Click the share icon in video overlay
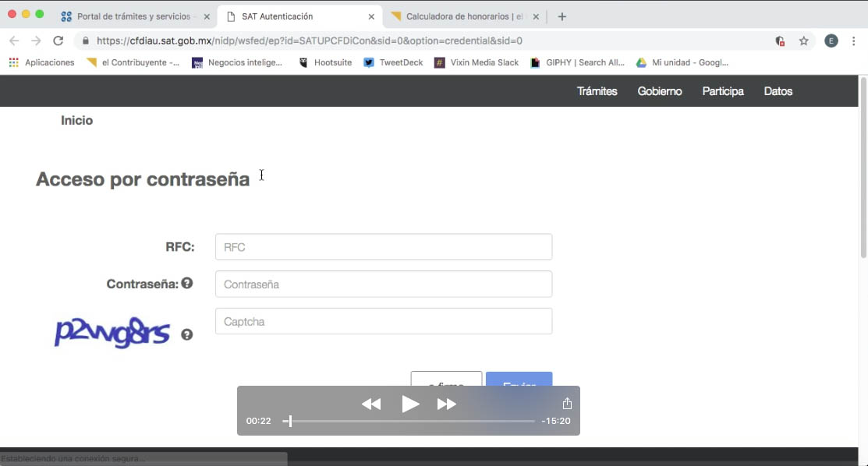868x466 pixels. [x=567, y=404]
